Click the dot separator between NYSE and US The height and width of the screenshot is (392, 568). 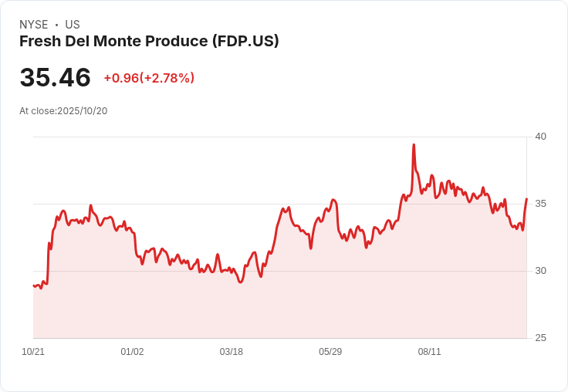(x=56, y=25)
